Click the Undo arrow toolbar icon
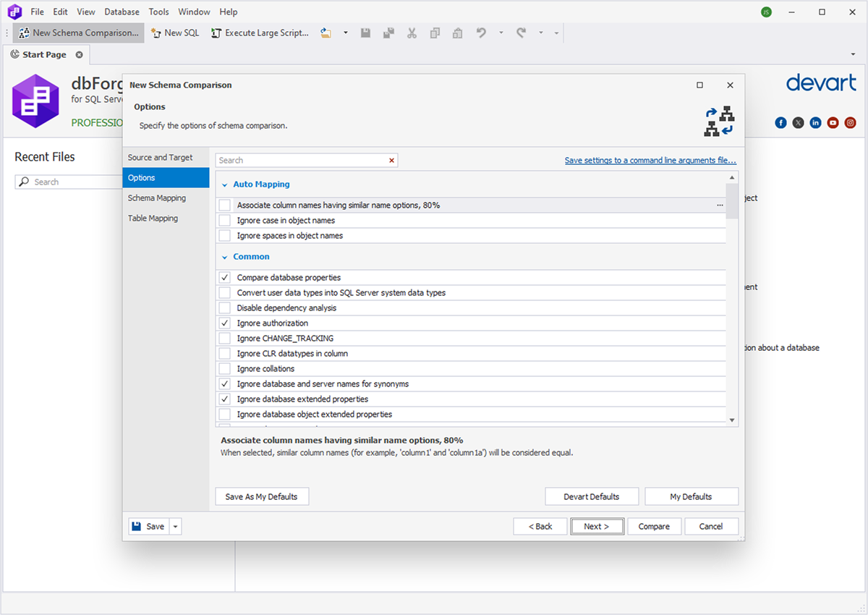 [x=481, y=33]
